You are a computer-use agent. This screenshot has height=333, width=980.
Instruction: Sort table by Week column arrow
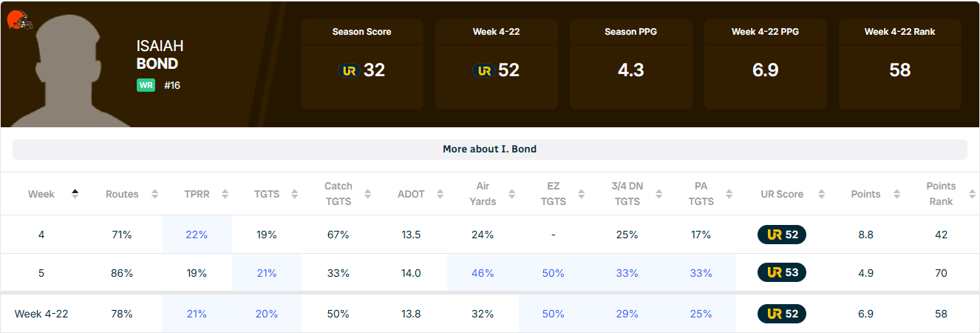click(75, 194)
